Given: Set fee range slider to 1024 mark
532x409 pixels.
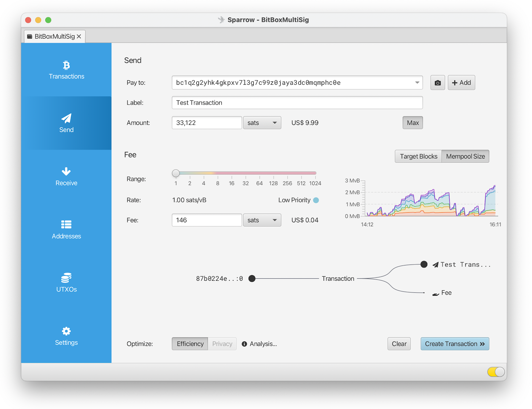Looking at the screenshot, I should 315,173.
